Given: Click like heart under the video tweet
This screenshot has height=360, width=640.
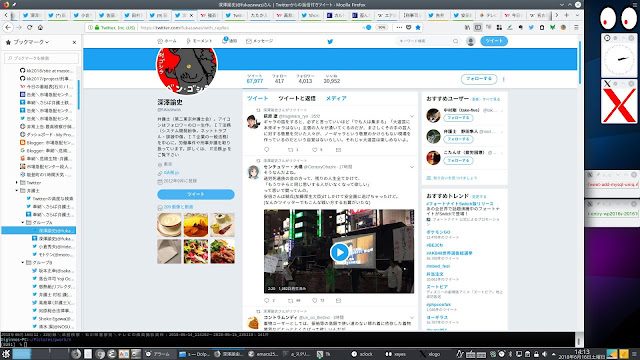Looking at the screenshot, I should point(315,300).
